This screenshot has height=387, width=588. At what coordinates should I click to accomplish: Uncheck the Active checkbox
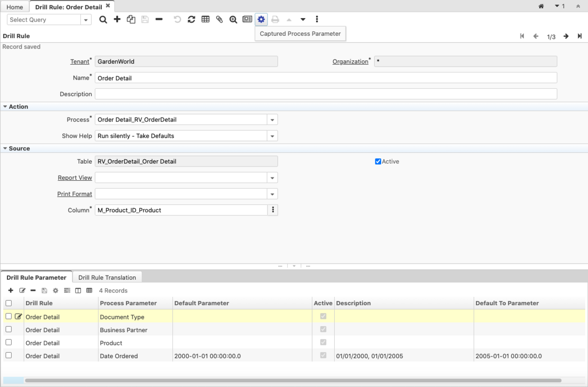378,162
